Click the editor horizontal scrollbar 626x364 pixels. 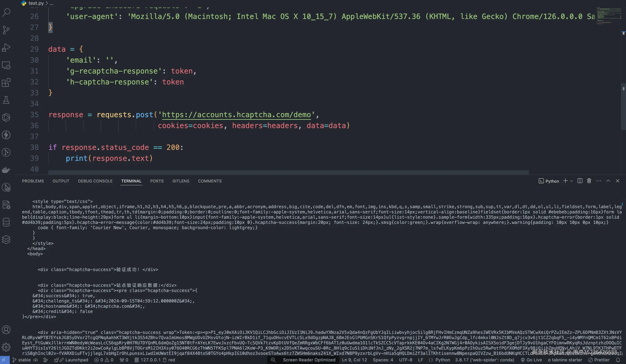(288, 172)
